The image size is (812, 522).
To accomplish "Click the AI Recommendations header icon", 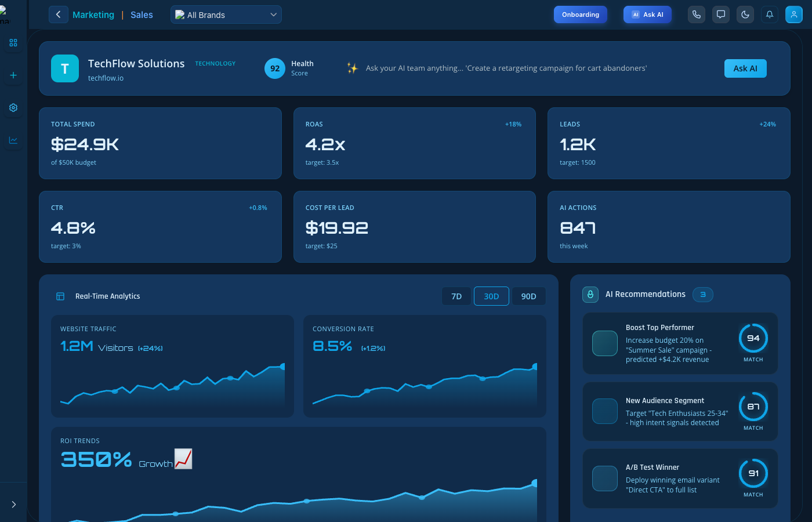I will tap(590, 295).
